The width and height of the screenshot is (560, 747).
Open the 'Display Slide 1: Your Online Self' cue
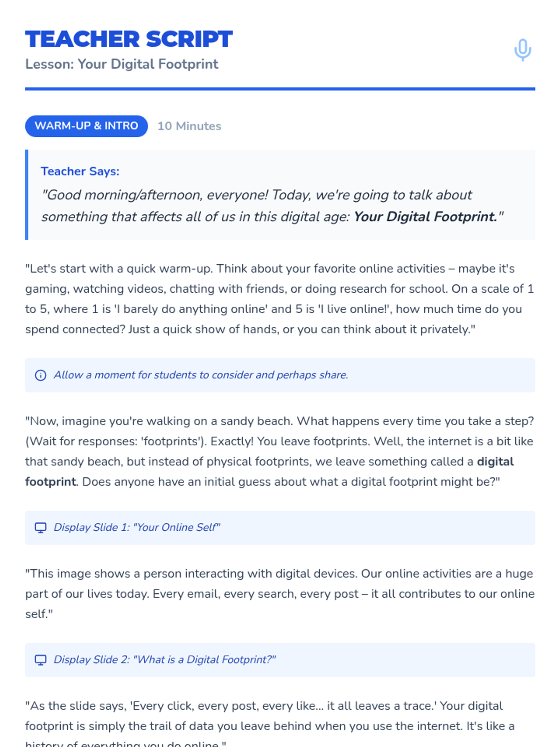137,528
